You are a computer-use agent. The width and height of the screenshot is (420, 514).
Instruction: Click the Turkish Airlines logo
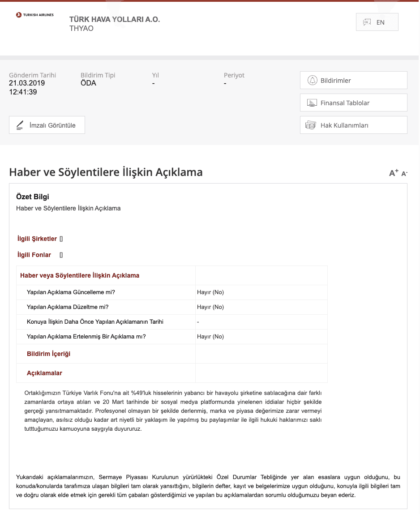point(34,15)
